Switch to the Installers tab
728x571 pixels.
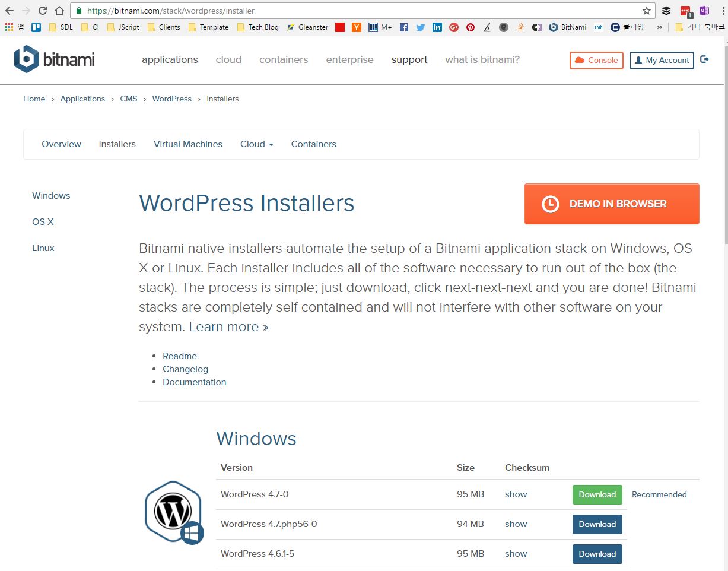[117, 144]
